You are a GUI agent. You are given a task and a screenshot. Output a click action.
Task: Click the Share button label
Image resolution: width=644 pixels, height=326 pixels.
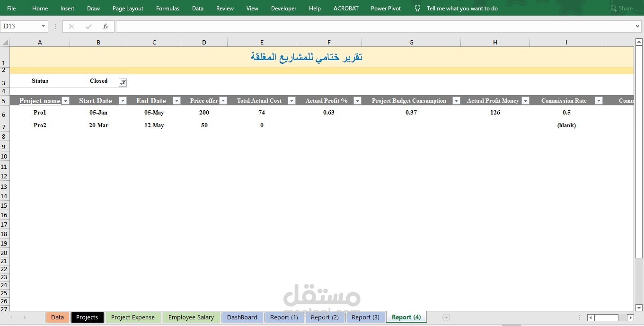tap(626, 9)
